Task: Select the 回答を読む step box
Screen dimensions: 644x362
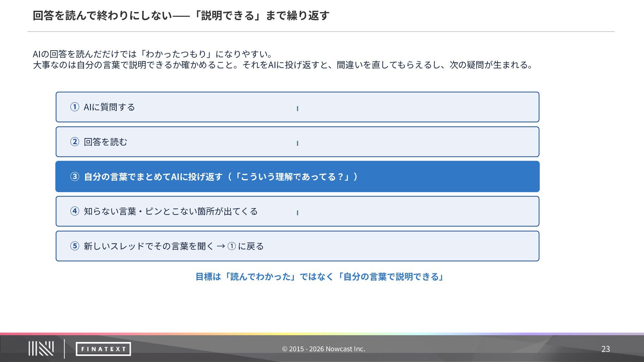Action: point(298,142)
